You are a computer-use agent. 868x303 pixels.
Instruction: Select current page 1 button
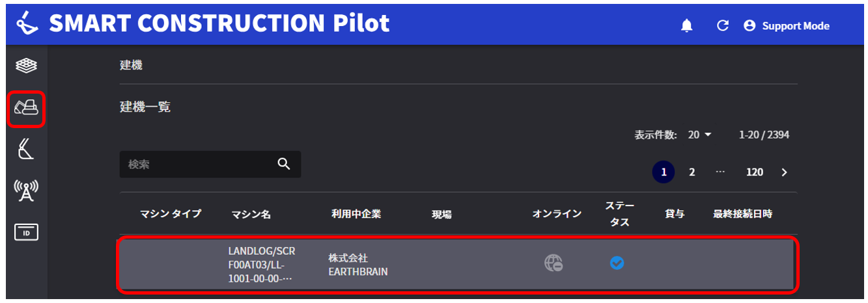pos(664,172)
